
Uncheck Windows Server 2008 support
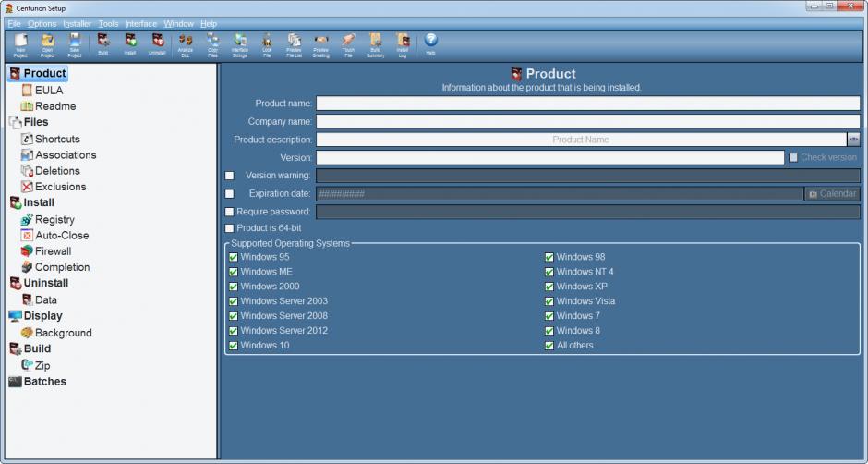click(x=233, y=316)
